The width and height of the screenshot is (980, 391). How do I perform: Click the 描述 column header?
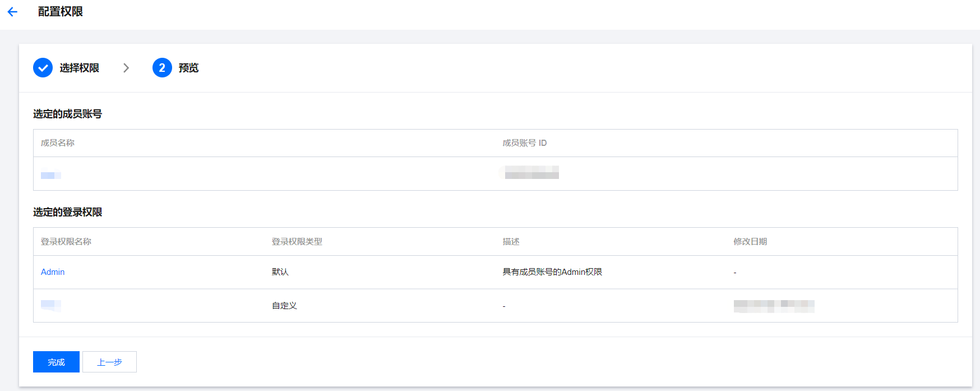(x=511, y=242)
